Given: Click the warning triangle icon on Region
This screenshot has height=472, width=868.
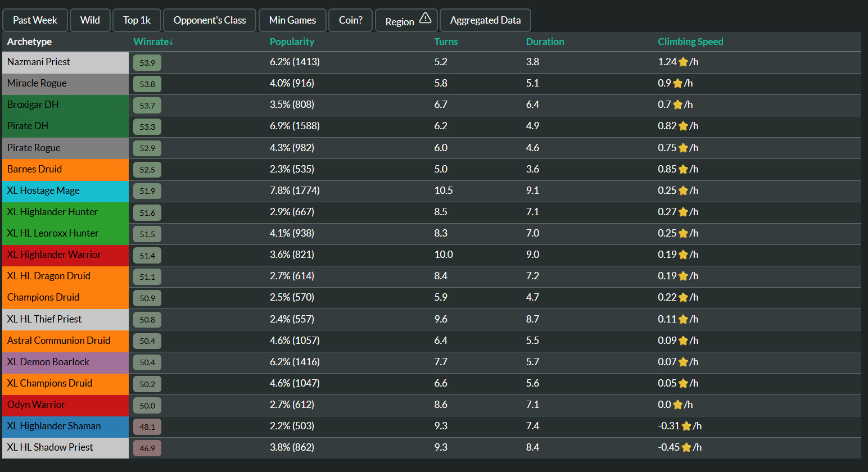Looking at the screenshot, I should [x=425, y=18].
